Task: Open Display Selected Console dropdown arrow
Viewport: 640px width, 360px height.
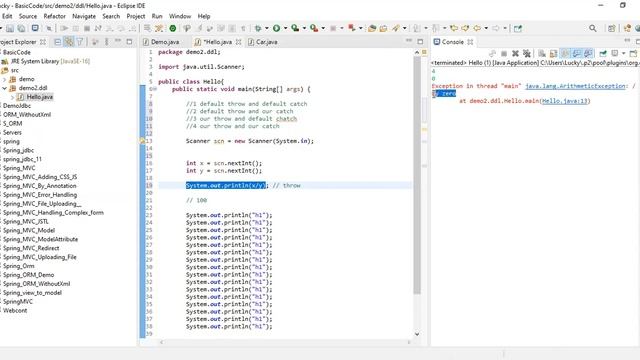Action: [623, 53]
